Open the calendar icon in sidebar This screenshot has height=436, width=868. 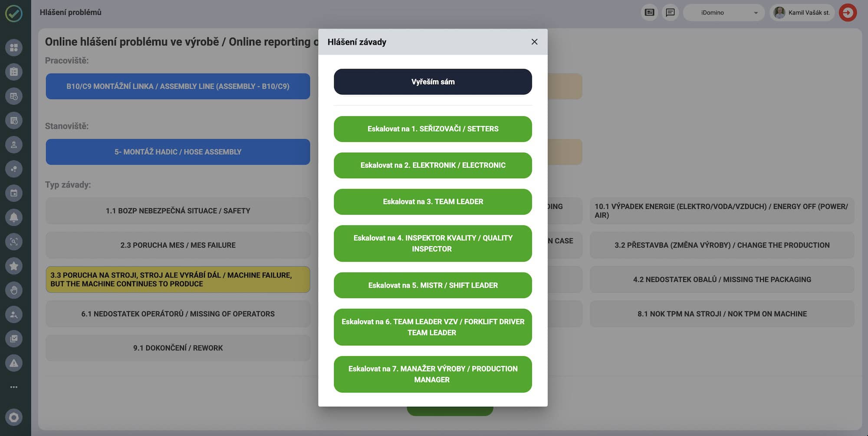coord(14,193)
